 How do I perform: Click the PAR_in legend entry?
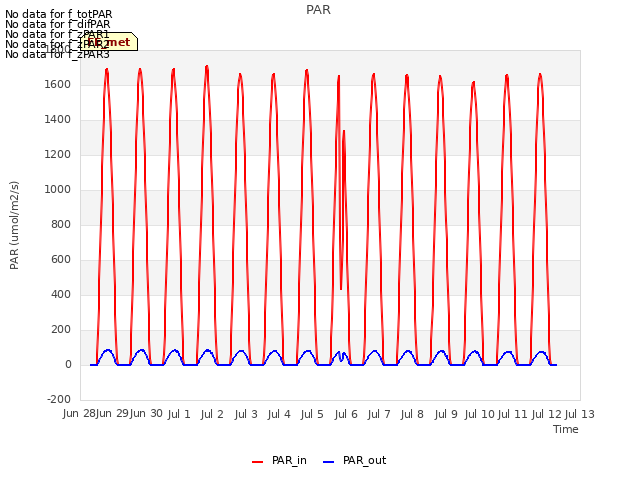pos(279,461)
